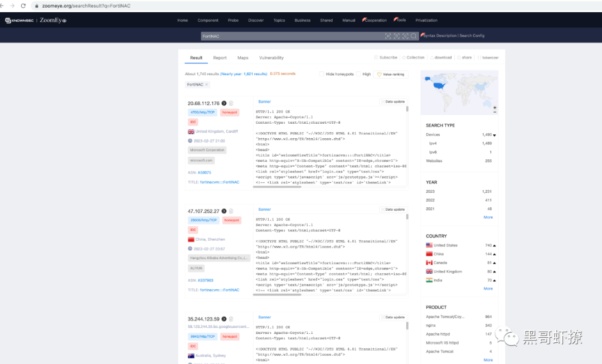Enable the Hide honeypots checkbox

click(x=322, y=74)
